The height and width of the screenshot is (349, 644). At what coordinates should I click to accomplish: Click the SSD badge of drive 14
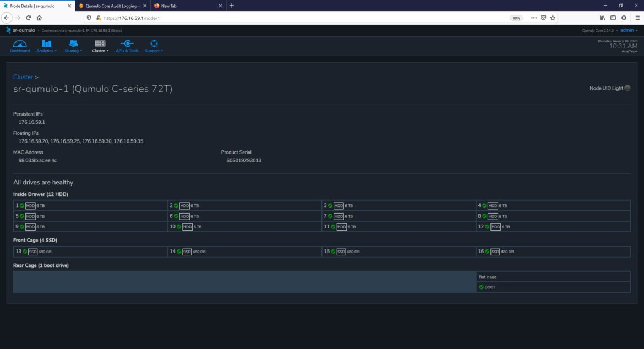click(187, 252)
